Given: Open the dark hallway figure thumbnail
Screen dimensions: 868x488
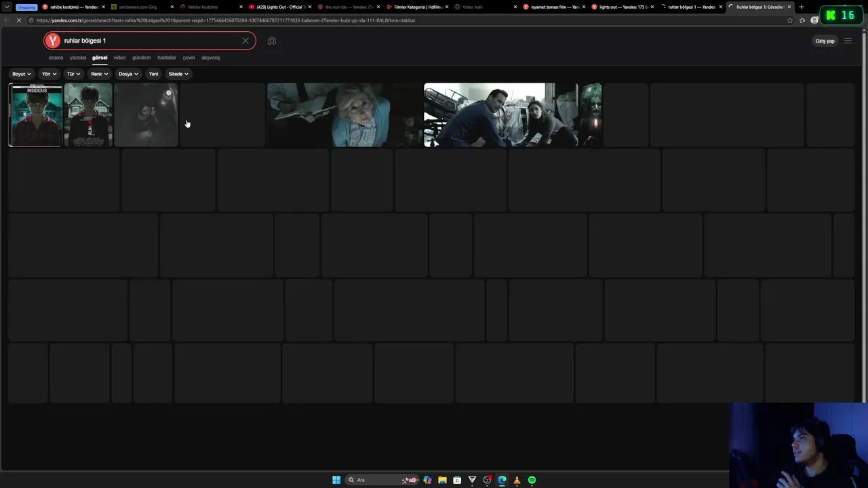Looking at the screenshot, I should [146, 115].
